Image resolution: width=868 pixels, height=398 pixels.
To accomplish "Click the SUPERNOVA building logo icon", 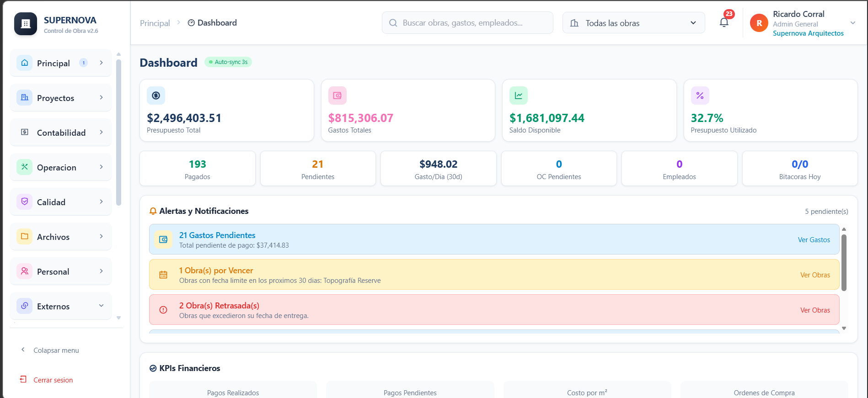I will 26,24.
